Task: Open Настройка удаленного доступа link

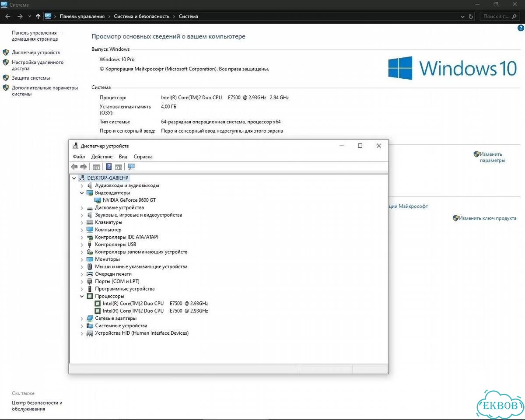Action: 38,65
